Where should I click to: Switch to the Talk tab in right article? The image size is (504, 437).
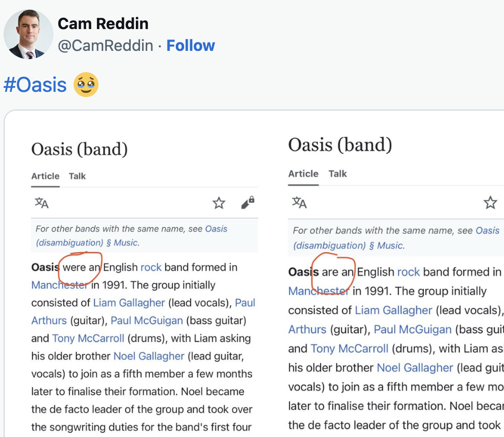[x=338, y=174]
